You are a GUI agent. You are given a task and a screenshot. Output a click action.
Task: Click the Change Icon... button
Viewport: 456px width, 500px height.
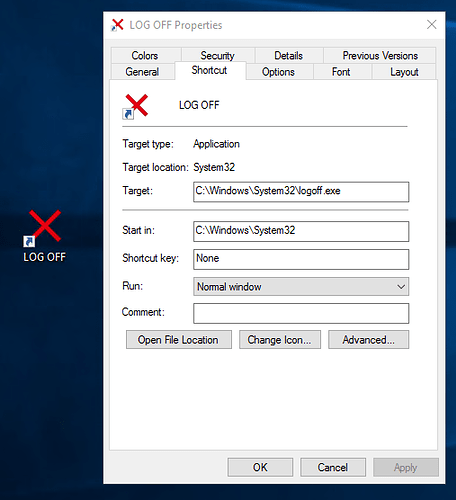280,340
